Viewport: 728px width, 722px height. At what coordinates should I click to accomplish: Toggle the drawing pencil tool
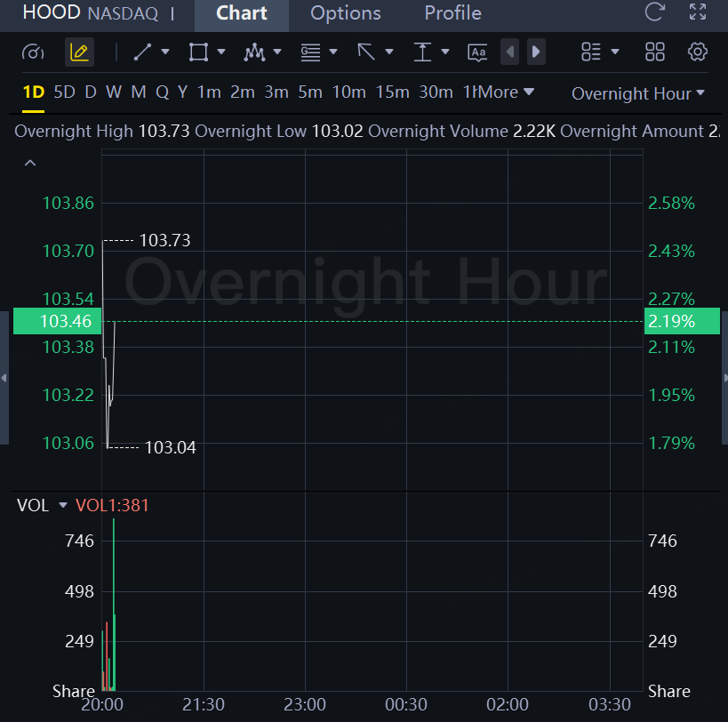79,52
